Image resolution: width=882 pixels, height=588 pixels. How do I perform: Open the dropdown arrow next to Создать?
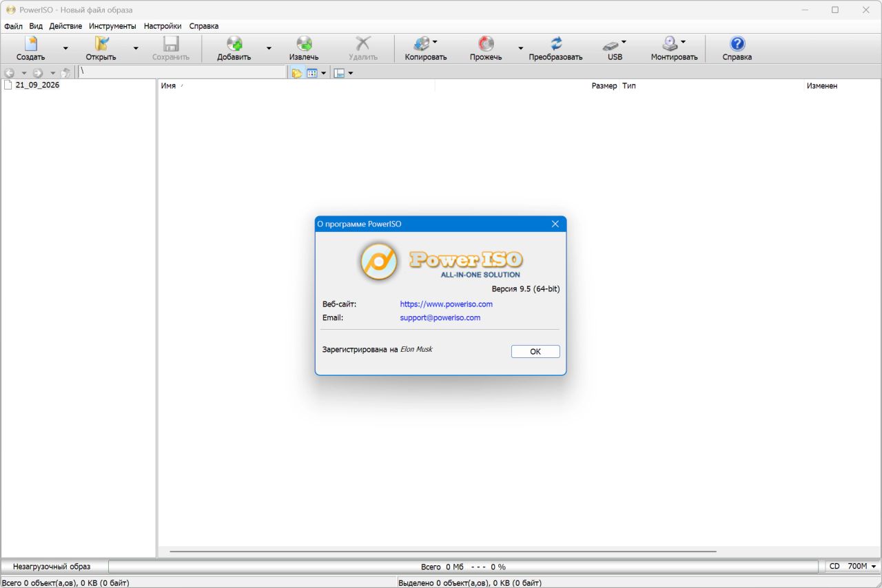click(65, 48)
